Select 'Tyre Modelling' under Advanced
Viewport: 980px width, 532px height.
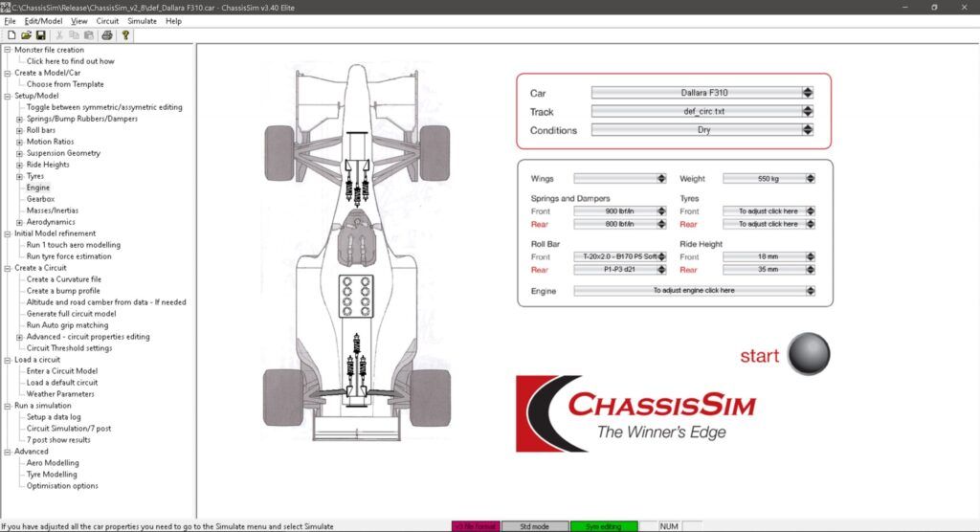coord(52,475)
